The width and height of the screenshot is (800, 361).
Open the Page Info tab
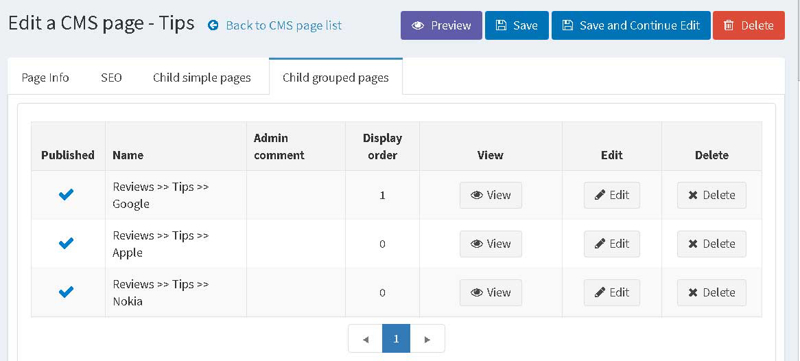point(45,78)
